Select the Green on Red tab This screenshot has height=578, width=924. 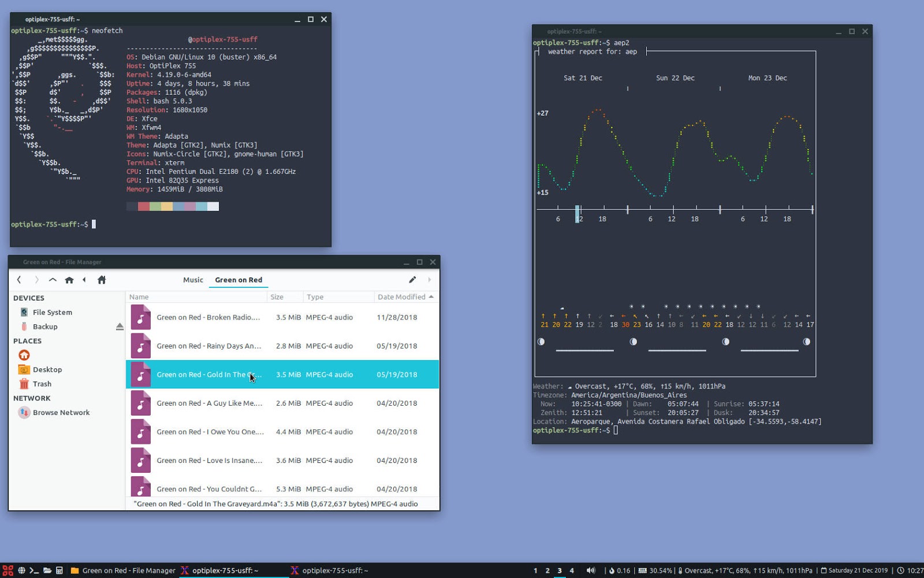[238, 280]
